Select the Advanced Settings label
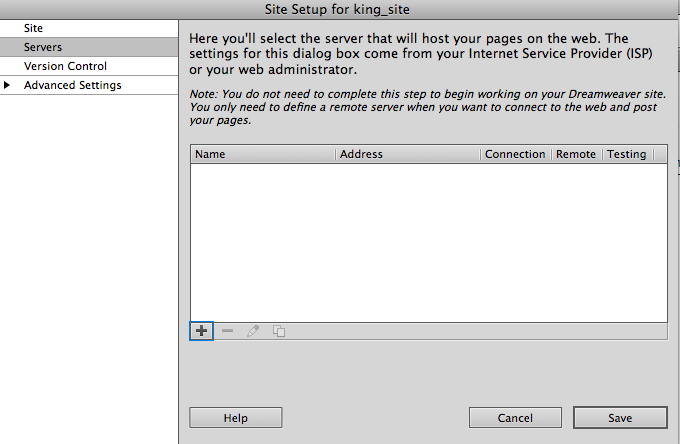 tap(73, 86)
